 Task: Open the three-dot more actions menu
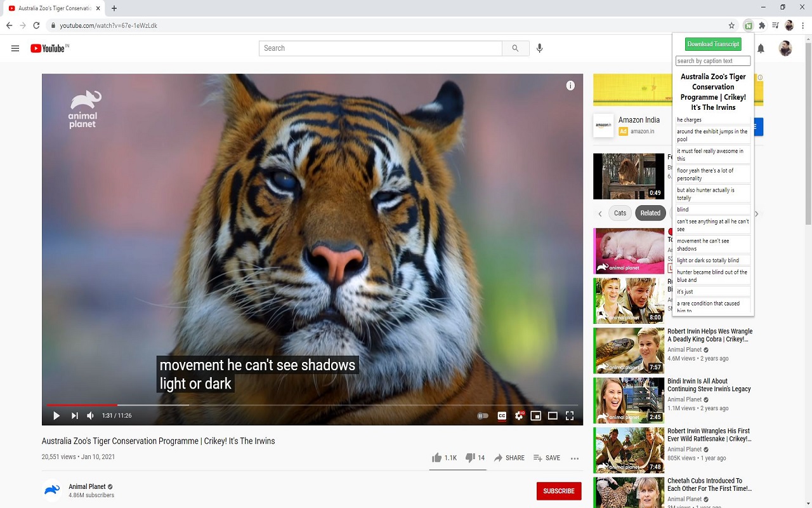tap(575, 458)
